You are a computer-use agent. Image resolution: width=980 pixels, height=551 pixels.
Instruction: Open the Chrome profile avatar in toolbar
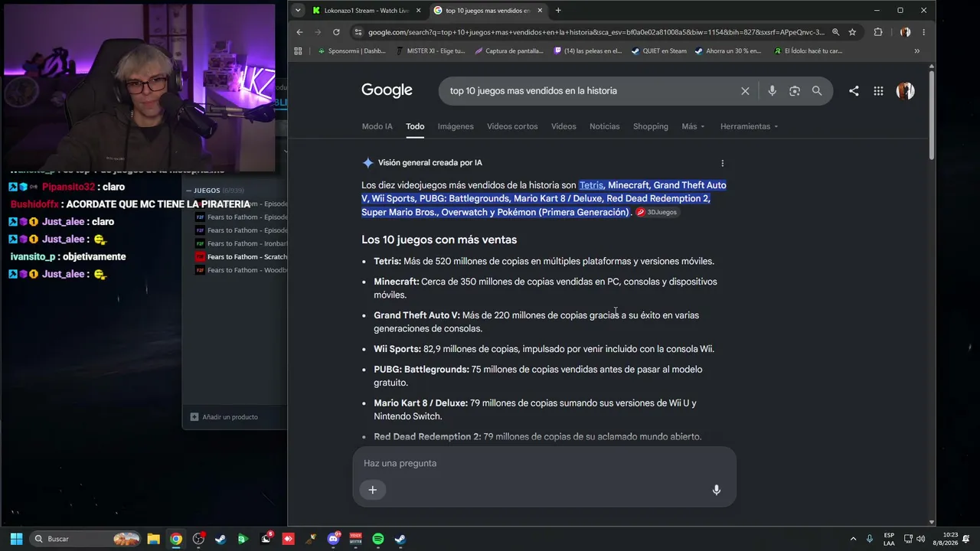906,32
